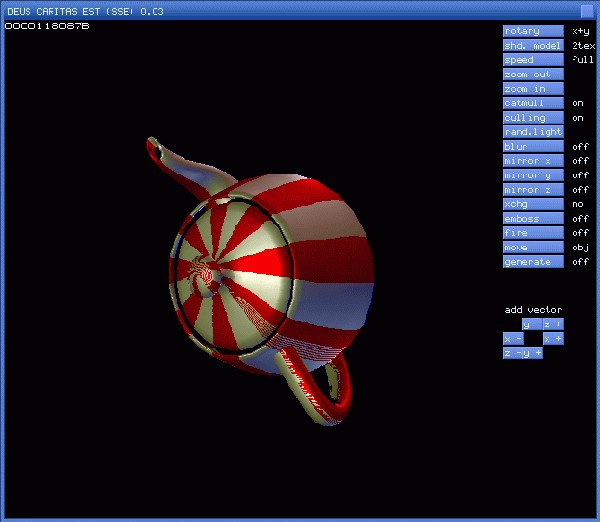Cycle the speed setting
Image resolution: width=600 pixels, height=522 pixels.
[532, 60]
